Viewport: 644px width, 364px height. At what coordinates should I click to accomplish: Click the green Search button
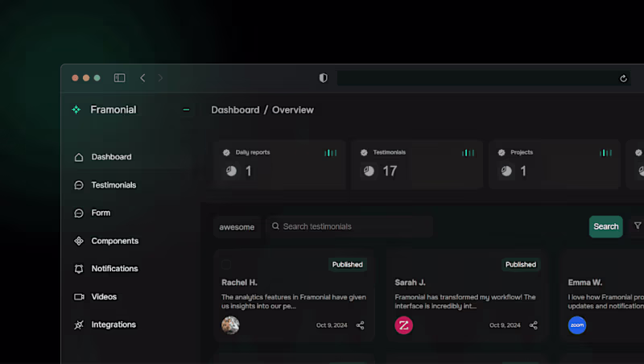[x=606, y=226]
